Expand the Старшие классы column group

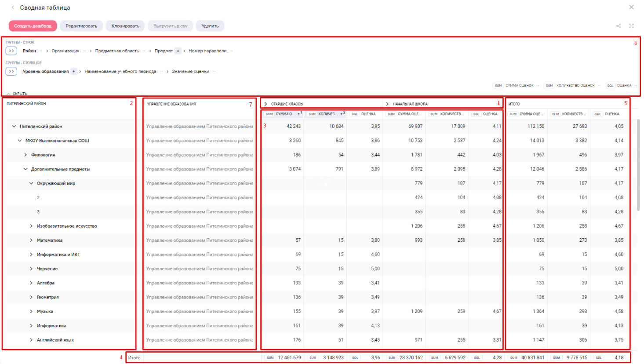[x=266, y=104]
